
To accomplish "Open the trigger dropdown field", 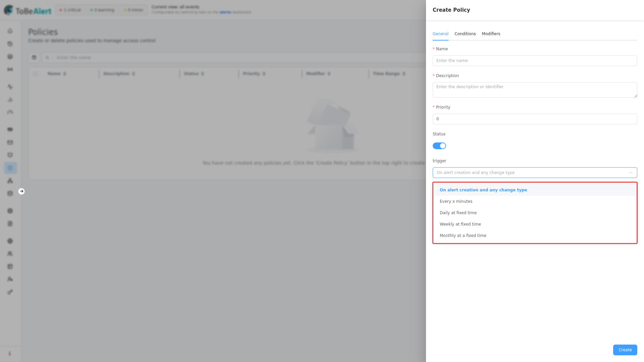I will coord(535,173).
